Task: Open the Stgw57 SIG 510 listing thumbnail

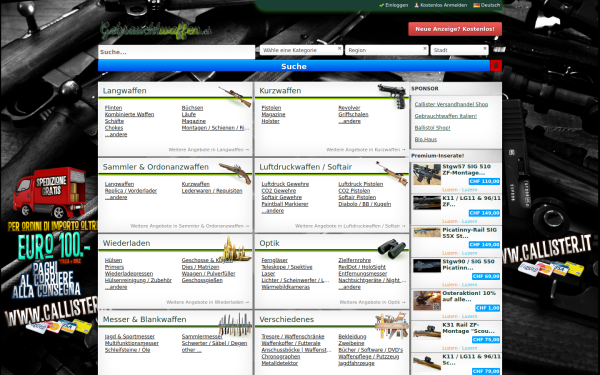Action: coord(427,174)
